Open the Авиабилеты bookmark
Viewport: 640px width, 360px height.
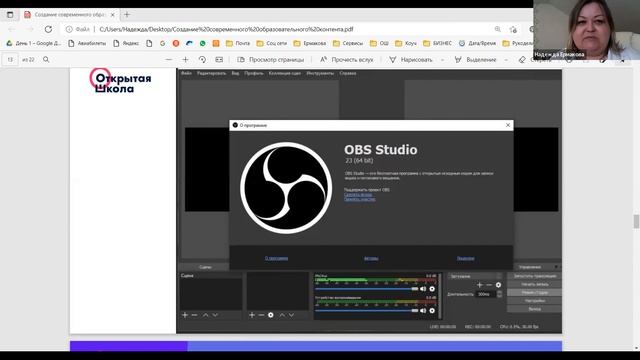[87, 43]
